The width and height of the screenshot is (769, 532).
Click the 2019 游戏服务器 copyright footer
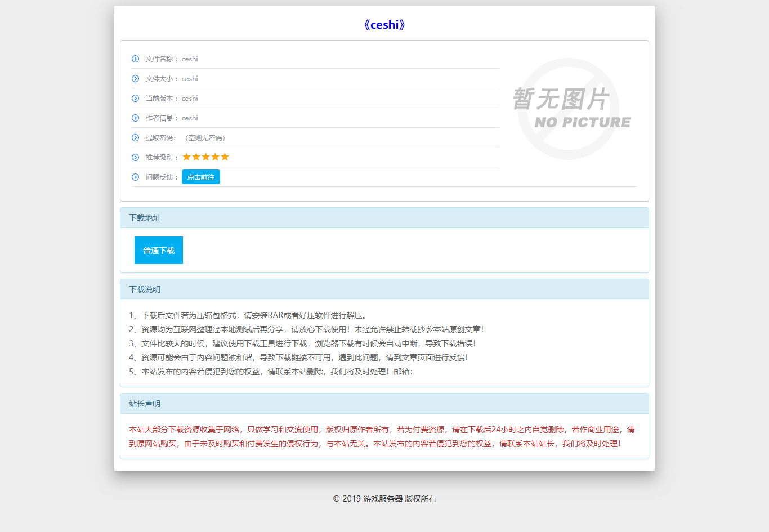(384, 499)
